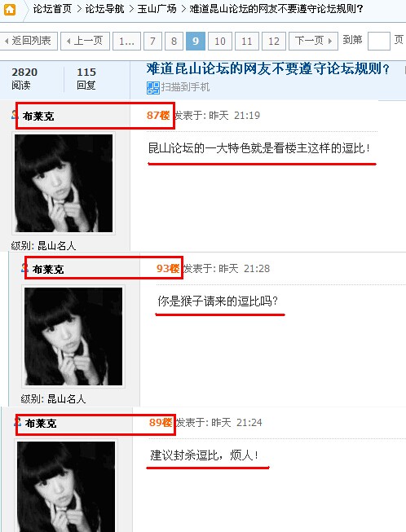Click user icon beside 93楼 poster name
This screenshot has width=406, height=532.
click(x=24, y=268)
